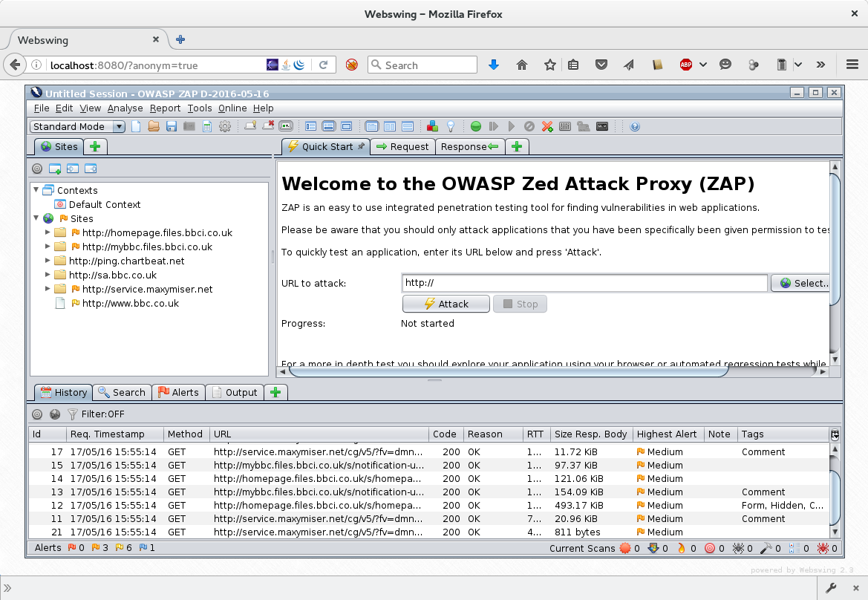
Task: Click the New Session toolbar icon
Action: [136, 127]
